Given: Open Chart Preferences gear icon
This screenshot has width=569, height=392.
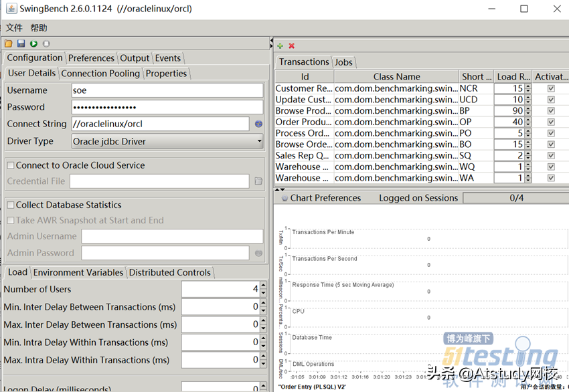Looking at the screenshot, I should coord(285,198).
